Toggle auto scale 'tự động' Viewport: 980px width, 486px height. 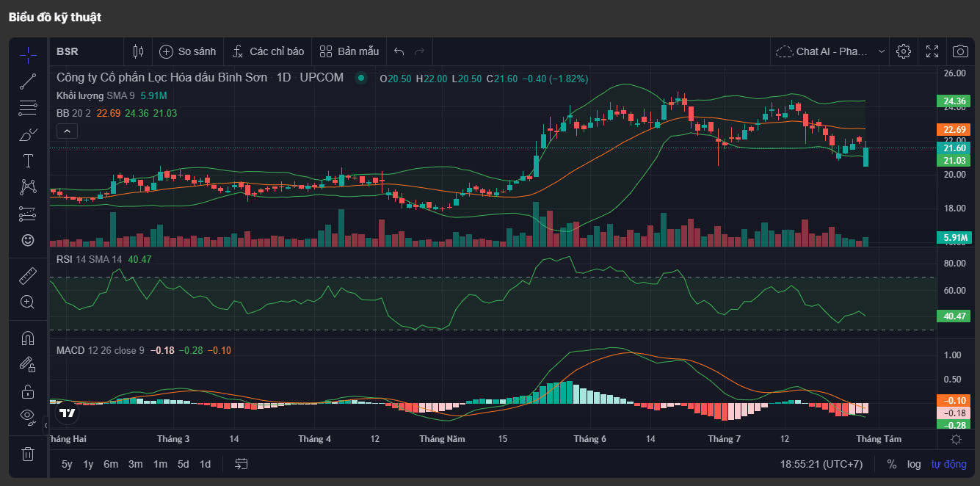point(949,464)
